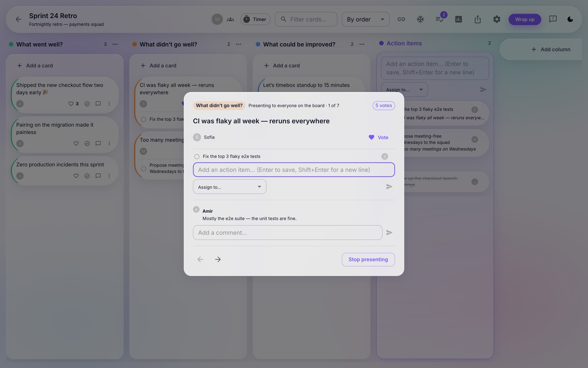The image size is (588, 368).
Task: Mark Fix the top 3 flaky e2e tests done in dialog
Action: tap(197, 156)
